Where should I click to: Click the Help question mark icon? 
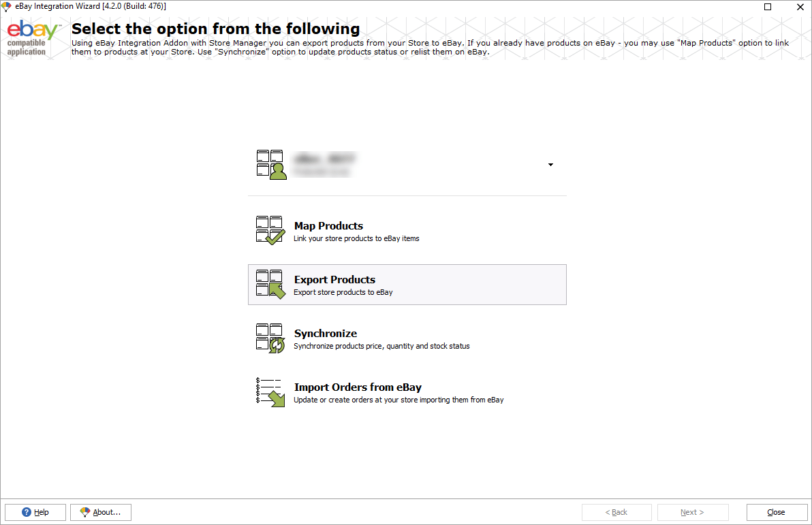25,512
